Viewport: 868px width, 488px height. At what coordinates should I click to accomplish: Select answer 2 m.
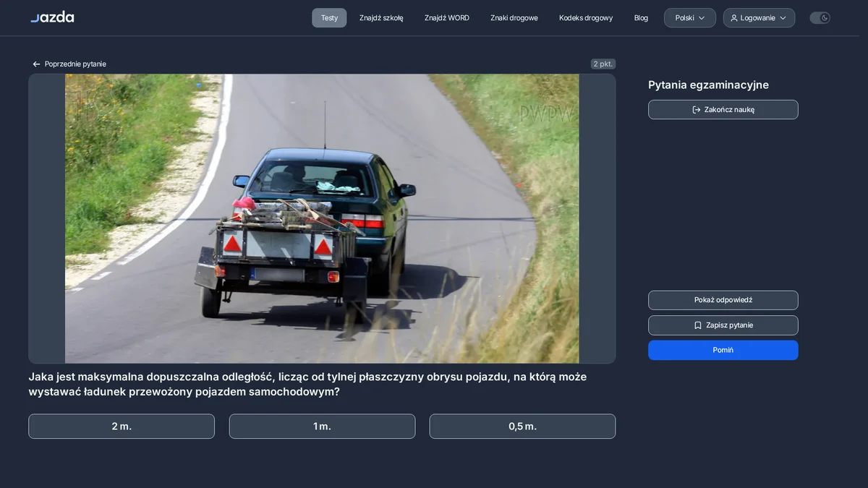coord(122,427)
